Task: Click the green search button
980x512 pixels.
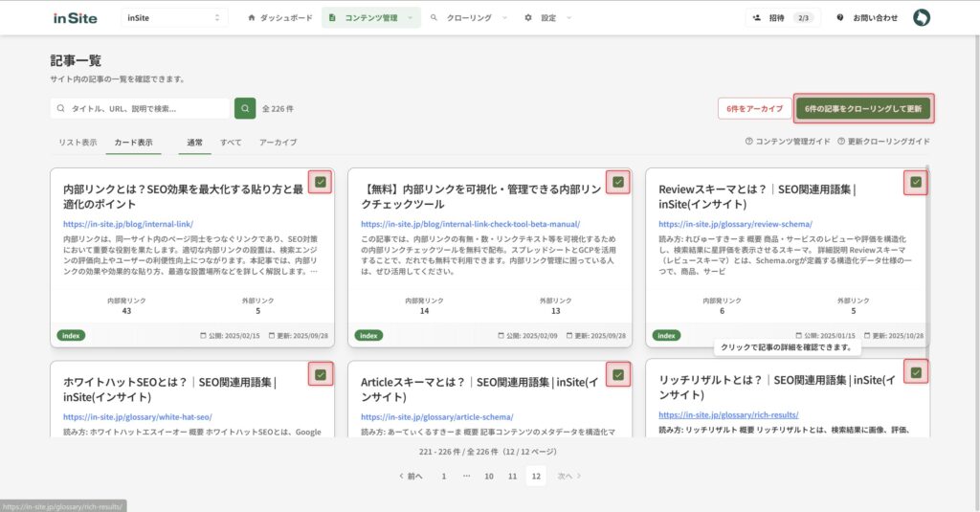Action: point(245,108)
